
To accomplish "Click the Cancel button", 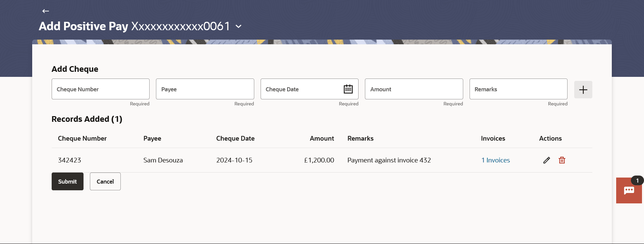I will click(105, 181).
